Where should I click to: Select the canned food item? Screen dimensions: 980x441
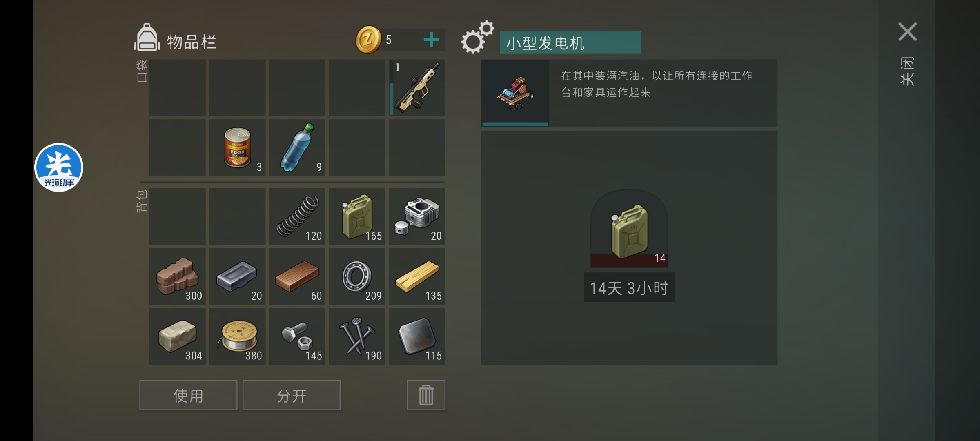tap(237, 148)
